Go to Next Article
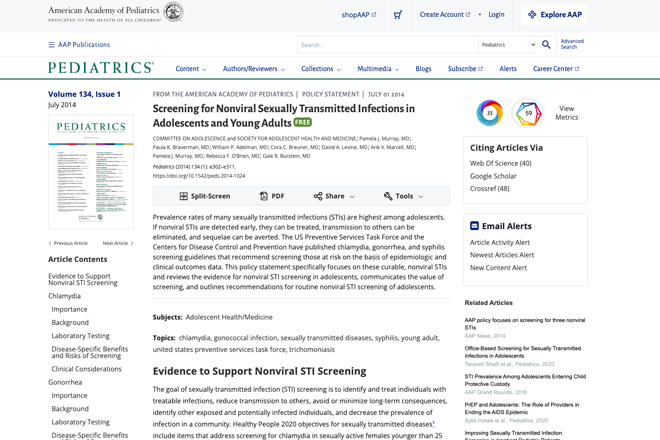660x440 pixels. tap(118, 243)
